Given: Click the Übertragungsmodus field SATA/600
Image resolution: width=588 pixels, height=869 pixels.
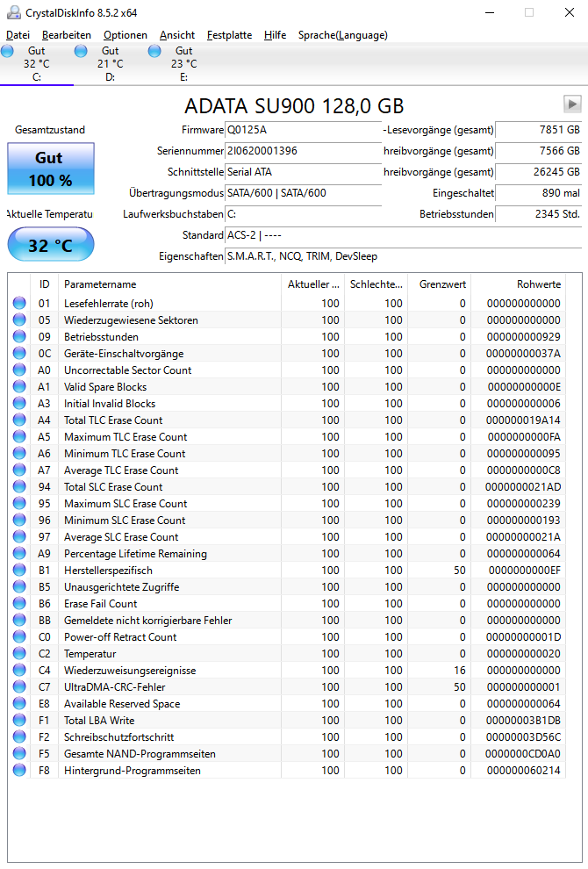Looking at the screenshot, I should pos(303,193).
